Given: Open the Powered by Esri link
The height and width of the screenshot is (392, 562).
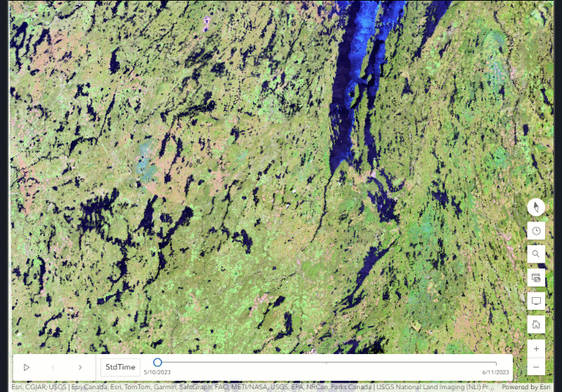Looking at the screenshot, I should click(x=525, y=387).
